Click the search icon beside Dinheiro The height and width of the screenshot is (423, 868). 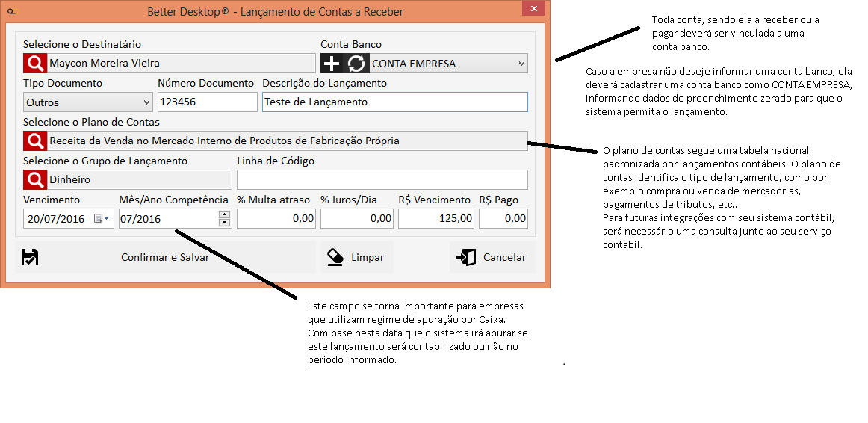(34, 179)
